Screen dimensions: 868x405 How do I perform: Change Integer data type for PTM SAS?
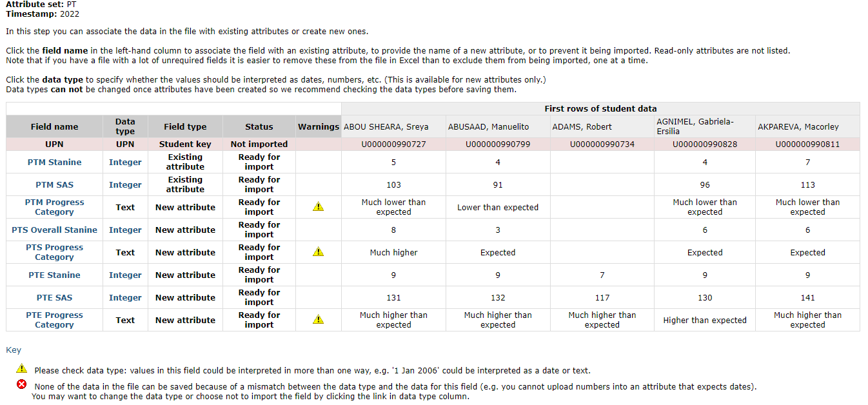pos(125,184)
